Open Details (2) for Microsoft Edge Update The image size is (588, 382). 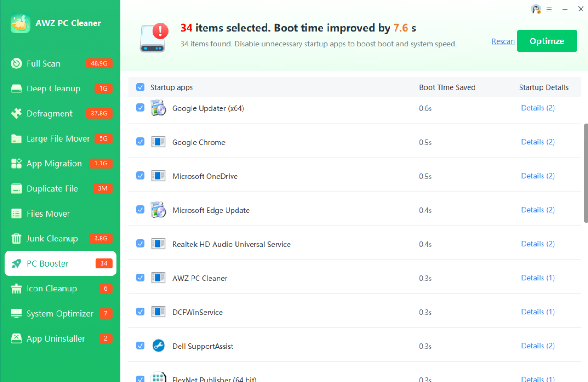(x=538, y=210)
